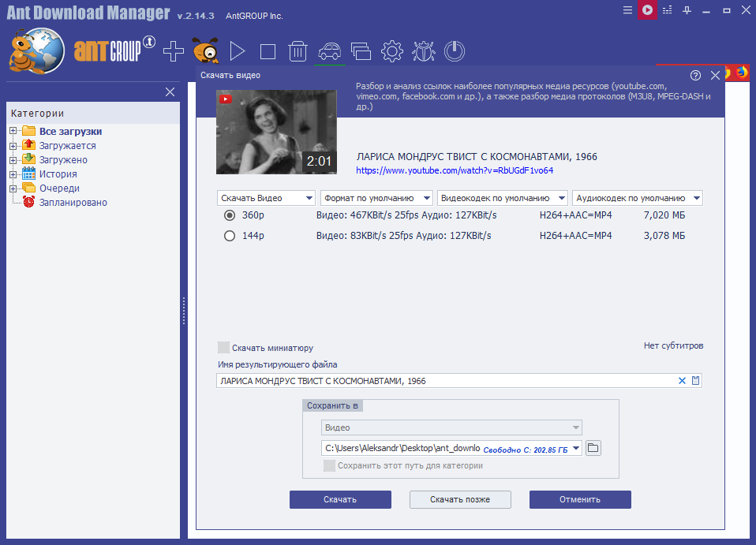Click the paste clipboard icon in filename field
The height and width of the screenshot is (545, 756).
point(695,381)
